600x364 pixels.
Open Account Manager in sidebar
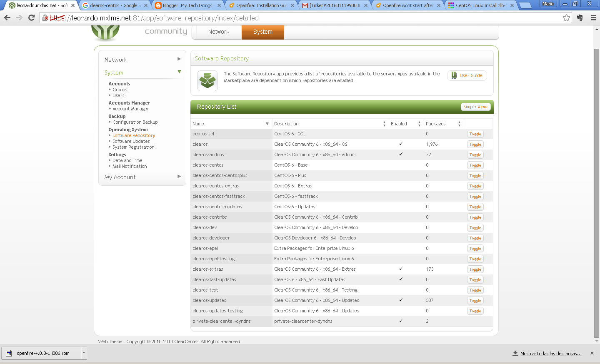130,109
